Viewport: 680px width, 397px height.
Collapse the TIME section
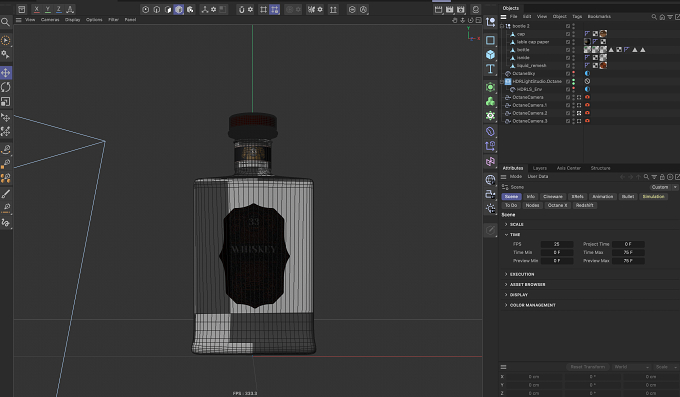[506, 235]
